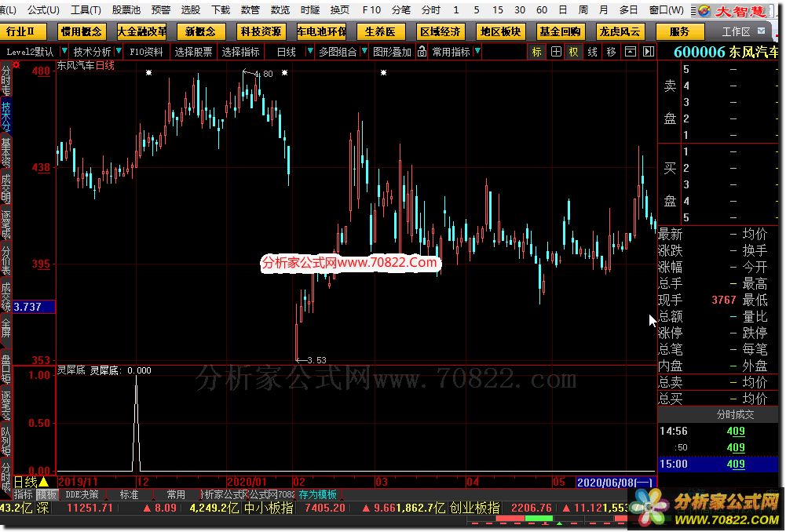Open the F10 menu item
Image resolution: width=786 pixels, height=532 pixels.
coord(371,9)
